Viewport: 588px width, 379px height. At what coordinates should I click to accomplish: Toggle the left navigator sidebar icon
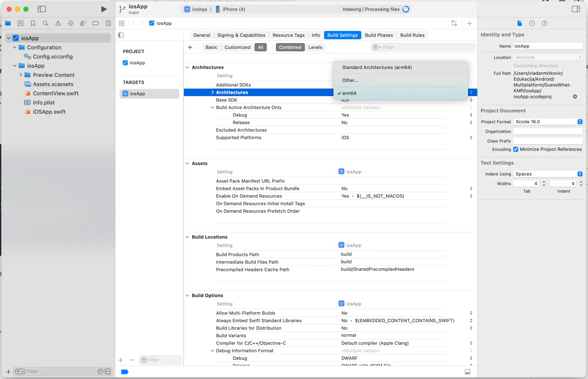point(42,9)
